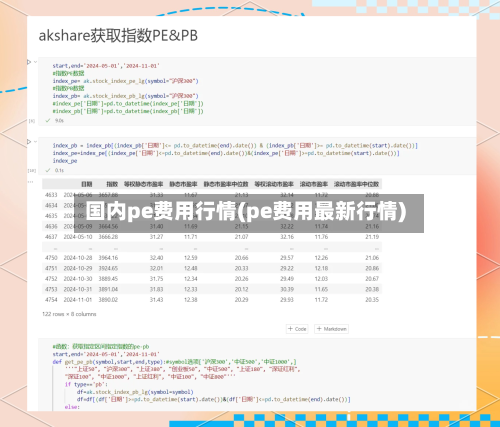Click the 'akshare获取指数PE&PB' heading
Viewport: 500px width, 427px height.
[118, 36]
